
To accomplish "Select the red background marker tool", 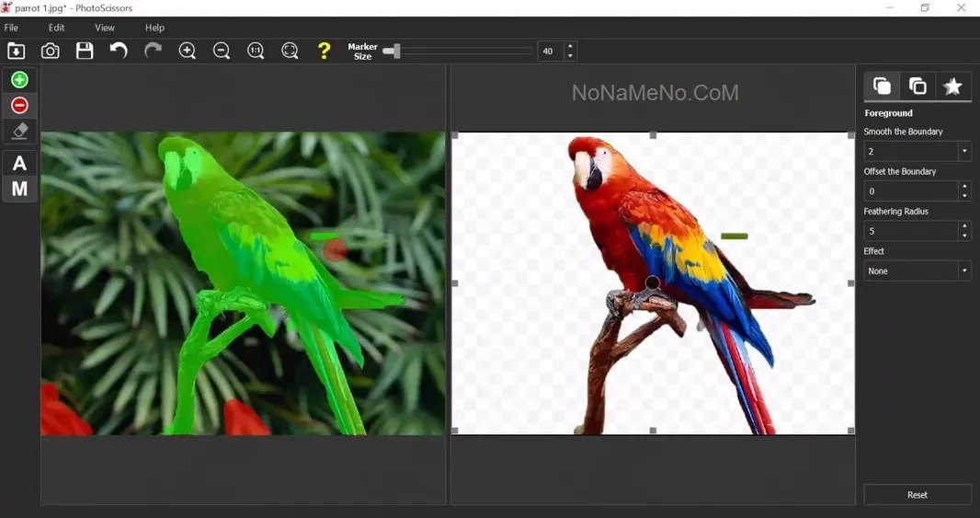I will [x=19, y=106].
